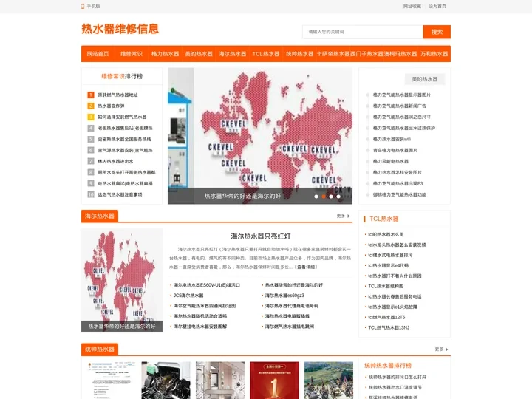The width and height of the screenshot is (532, 399).
Task: Open 统帅热水器出水口温度调节 in the ranking list
Action: click(x=395, y=387)
